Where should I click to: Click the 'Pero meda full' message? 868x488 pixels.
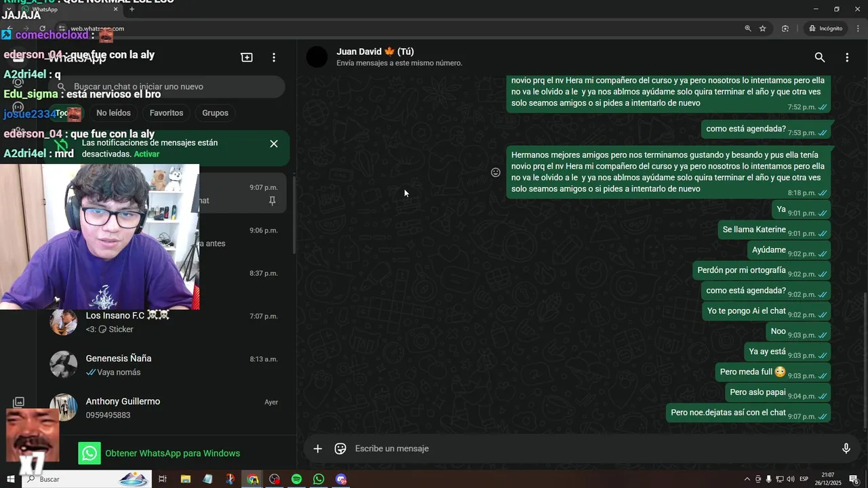pos(772,373)
